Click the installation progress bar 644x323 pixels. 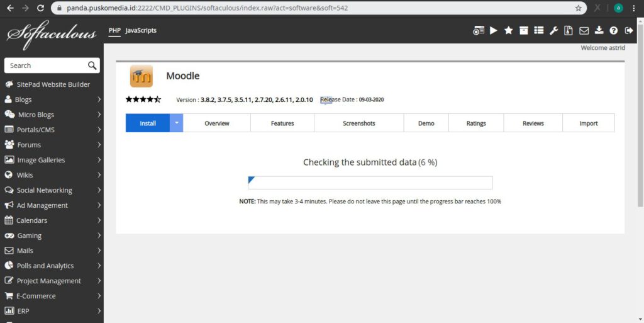pyautogui.click(x=370, y=183)
